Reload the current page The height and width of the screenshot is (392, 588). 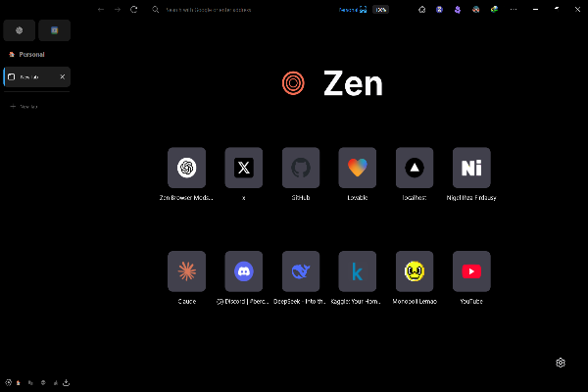click(134, 10)
